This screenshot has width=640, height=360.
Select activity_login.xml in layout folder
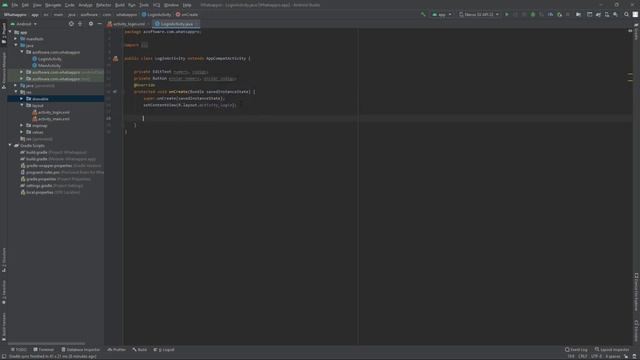coord(51,112)
